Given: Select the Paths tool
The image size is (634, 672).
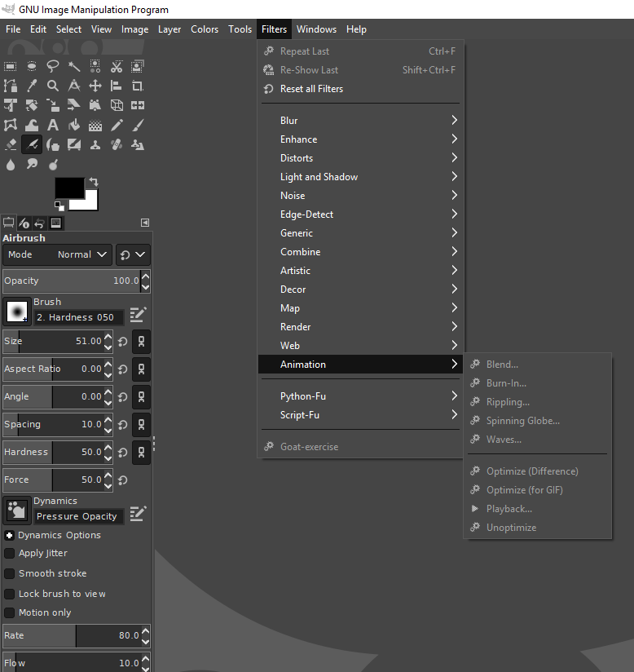Looking at the screenshot, I should point(11,86).
